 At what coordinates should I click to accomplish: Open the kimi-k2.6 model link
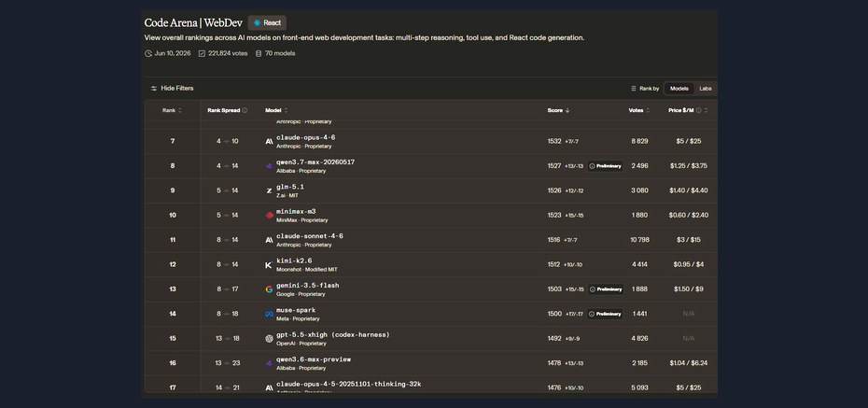(x=294, y=260)
